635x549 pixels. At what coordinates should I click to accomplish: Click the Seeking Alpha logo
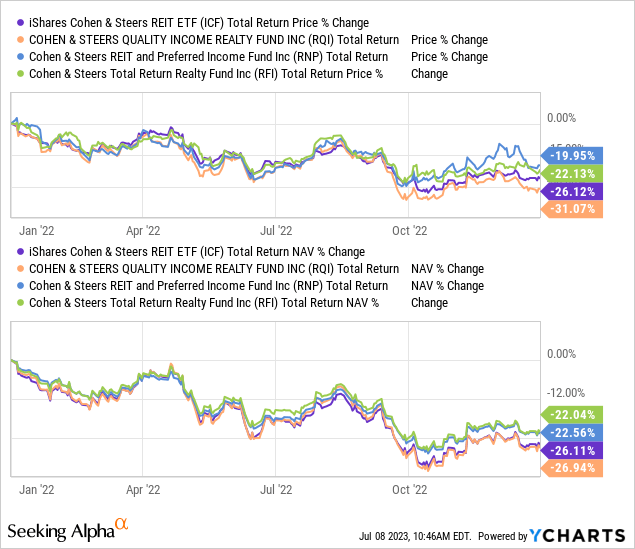point(60,529)
